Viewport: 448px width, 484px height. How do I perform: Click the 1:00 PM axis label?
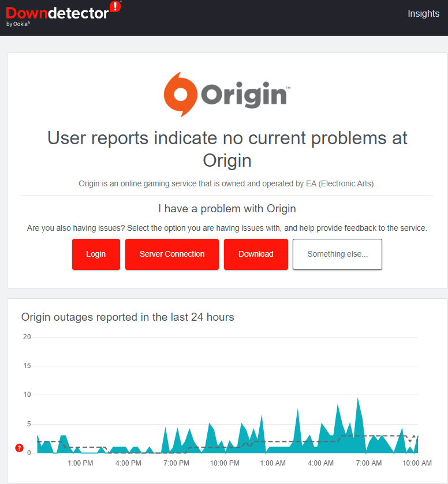[80, 463]
